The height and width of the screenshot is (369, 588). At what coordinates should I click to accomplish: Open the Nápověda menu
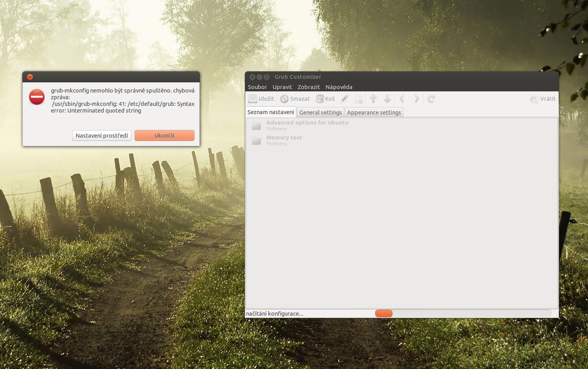339,87
